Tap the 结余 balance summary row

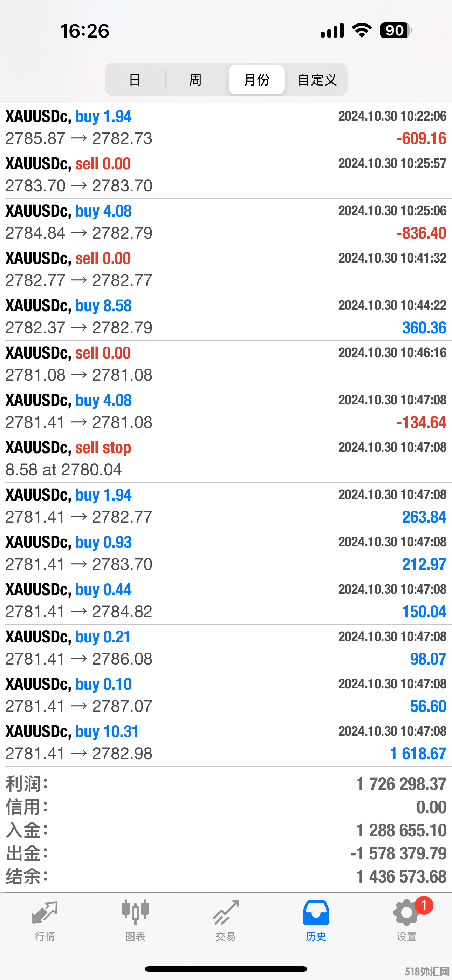tap(226, 877)
